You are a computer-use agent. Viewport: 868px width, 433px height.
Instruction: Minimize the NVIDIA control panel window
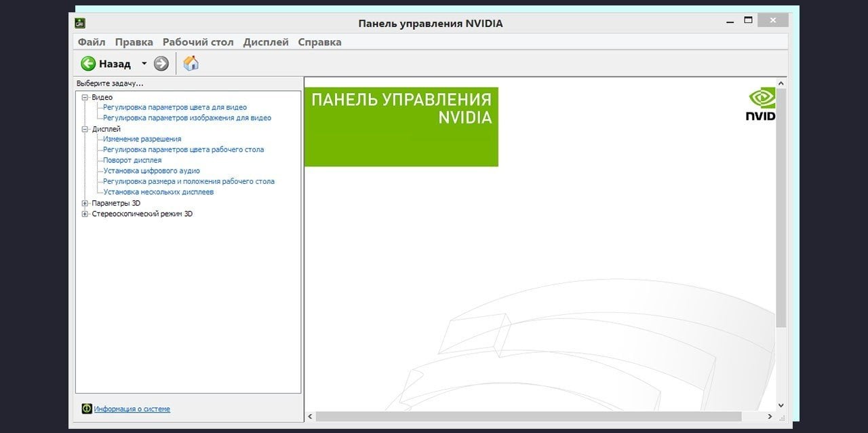tap(730, 22)
